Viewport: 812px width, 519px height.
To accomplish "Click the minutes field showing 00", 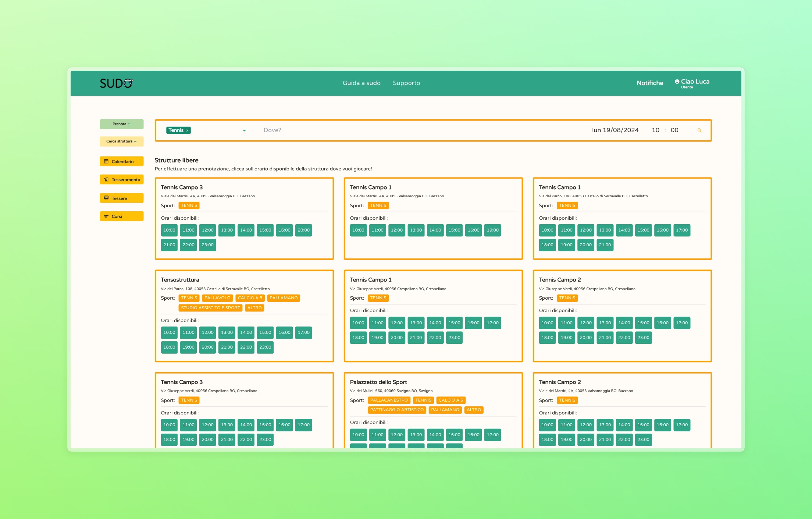I will point(674,130).
